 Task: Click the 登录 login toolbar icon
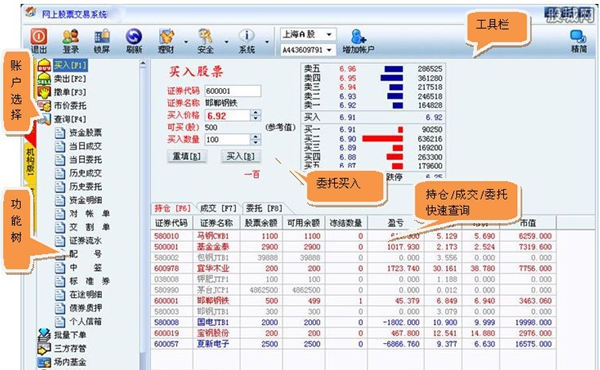[x=70, y=41]
